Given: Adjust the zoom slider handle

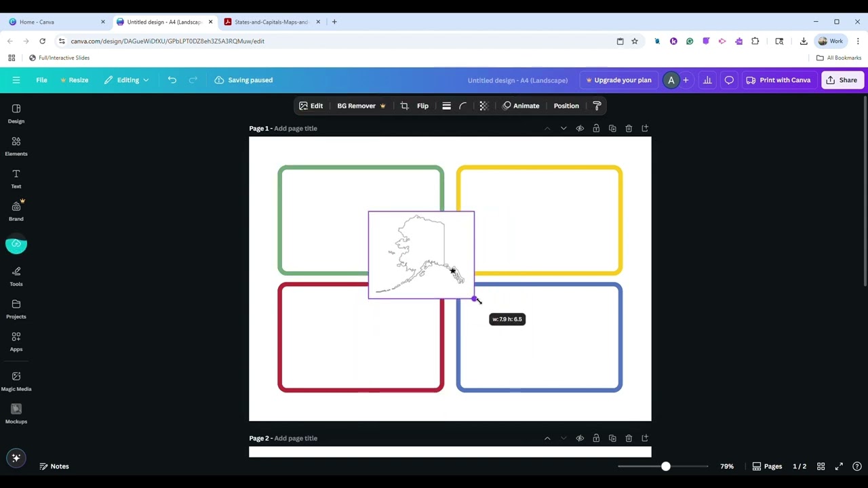Looking at the screenshot, I should 665,466.
